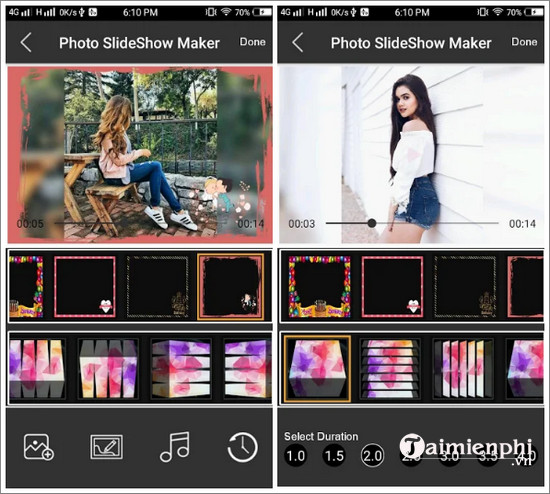The width and height of the screenshot is (550, 494).
Task: Click the playback progress track on the left screen
Action: point(140,223)
